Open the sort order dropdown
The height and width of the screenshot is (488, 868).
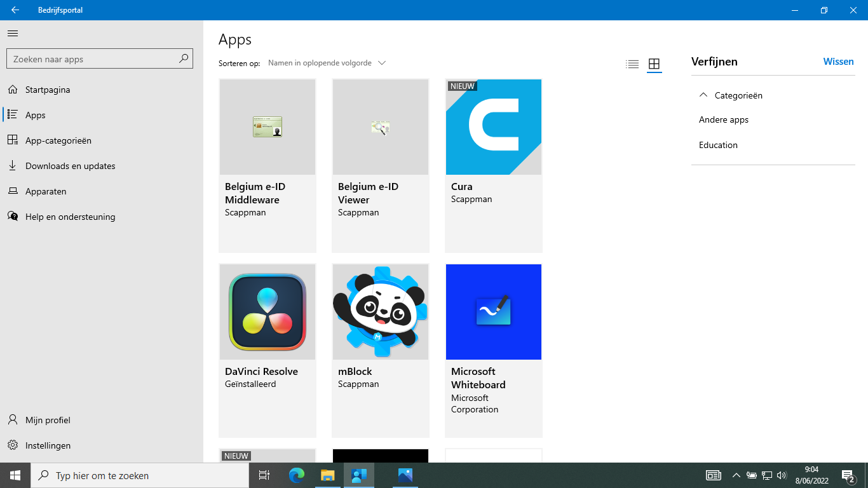327,63
